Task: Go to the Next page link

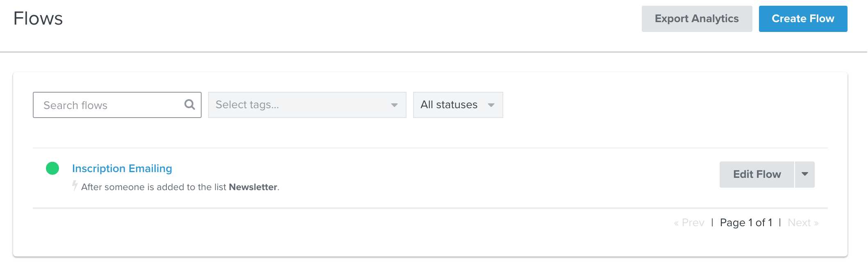Action: pos(803,223)
